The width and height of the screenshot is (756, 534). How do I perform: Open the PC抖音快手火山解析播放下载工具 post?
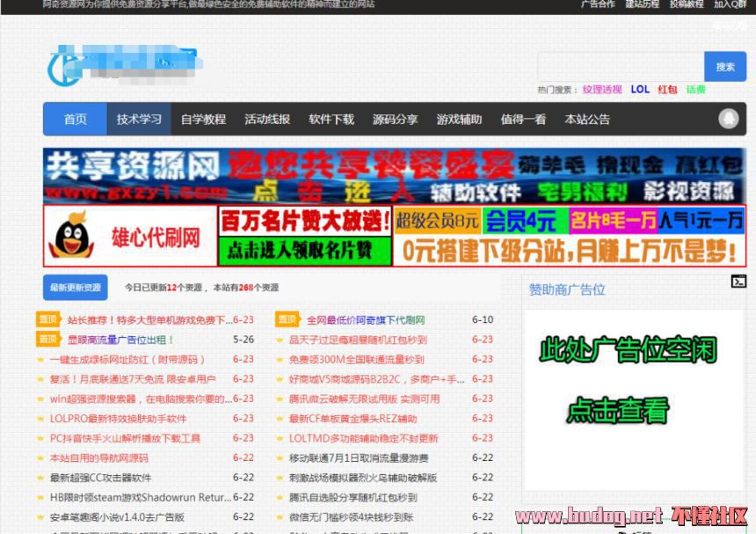click(125, 438)
